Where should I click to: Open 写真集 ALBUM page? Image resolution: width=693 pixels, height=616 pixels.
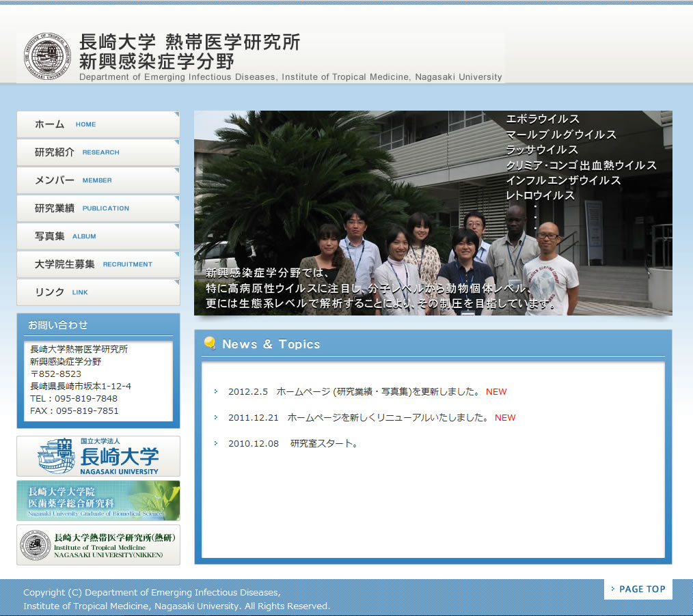click(x=98, y=236)
